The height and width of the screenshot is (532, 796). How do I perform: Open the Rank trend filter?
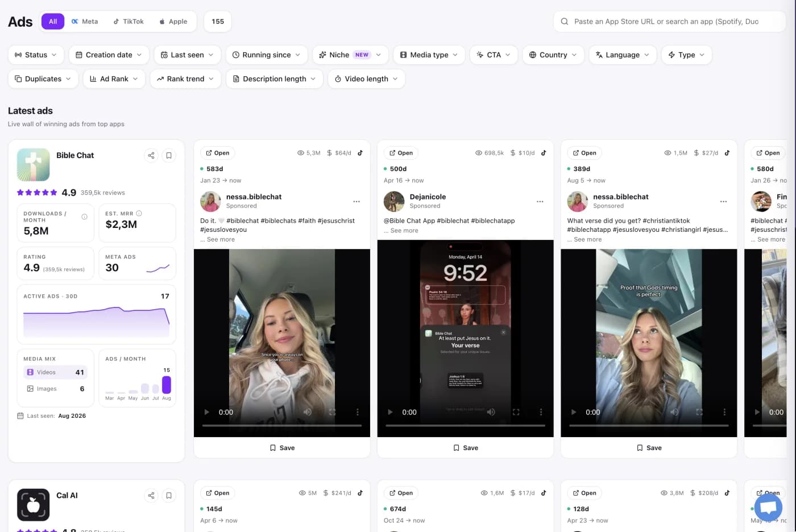pyautogui.click(x=185, y=79)
